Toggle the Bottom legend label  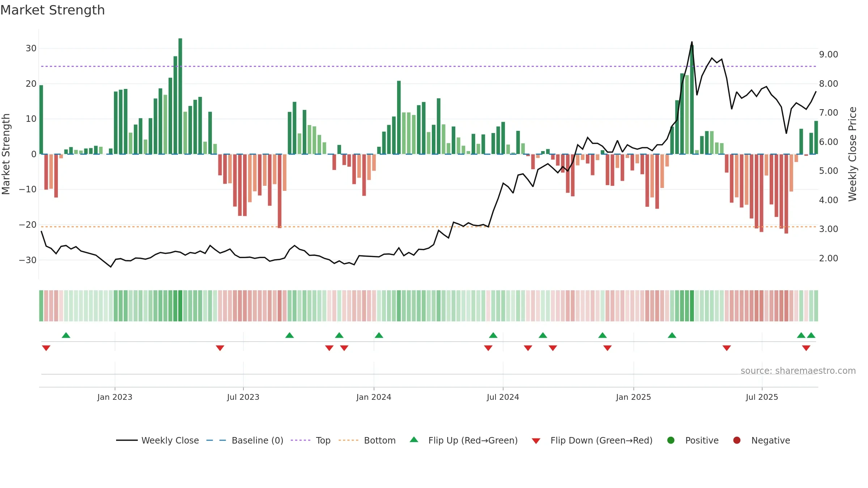[380, 441]
